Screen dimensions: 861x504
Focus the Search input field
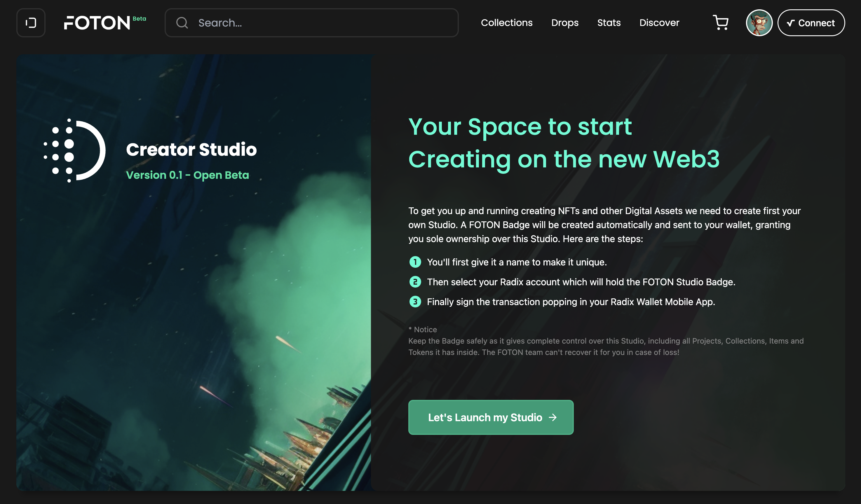(x=311, y=23)
